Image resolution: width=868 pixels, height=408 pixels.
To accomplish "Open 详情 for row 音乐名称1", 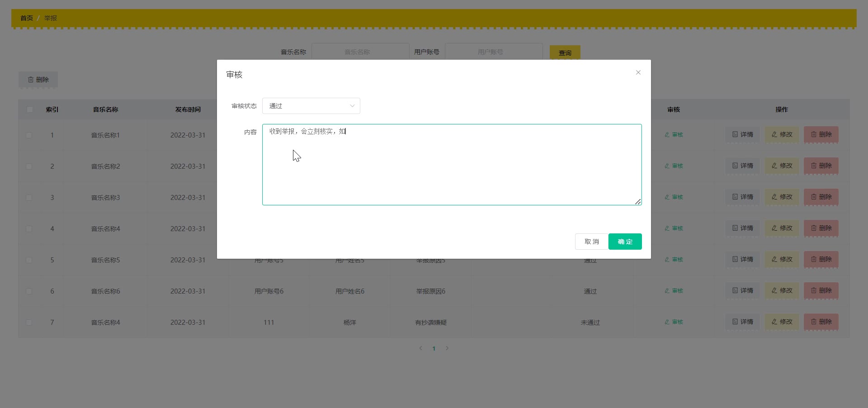I will tap(742, 134).
